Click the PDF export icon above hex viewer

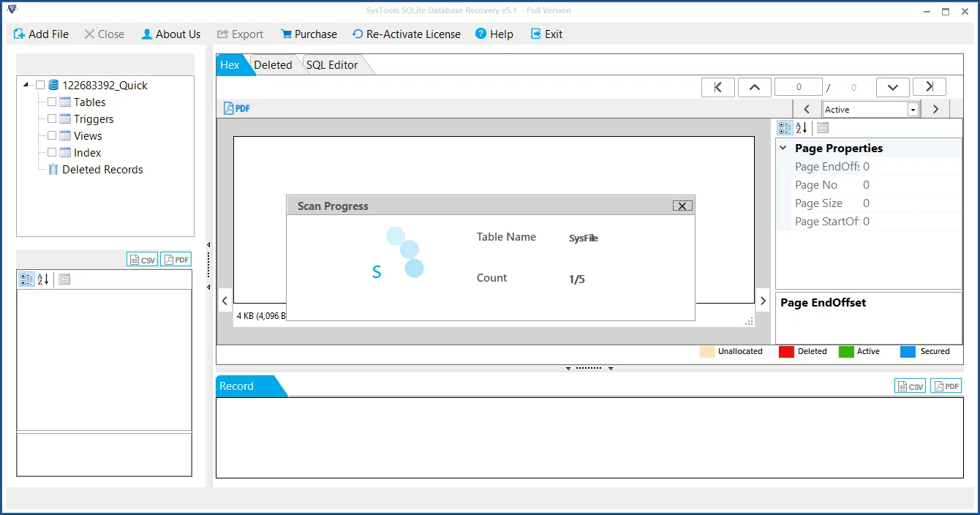click(x=237, y=108)
